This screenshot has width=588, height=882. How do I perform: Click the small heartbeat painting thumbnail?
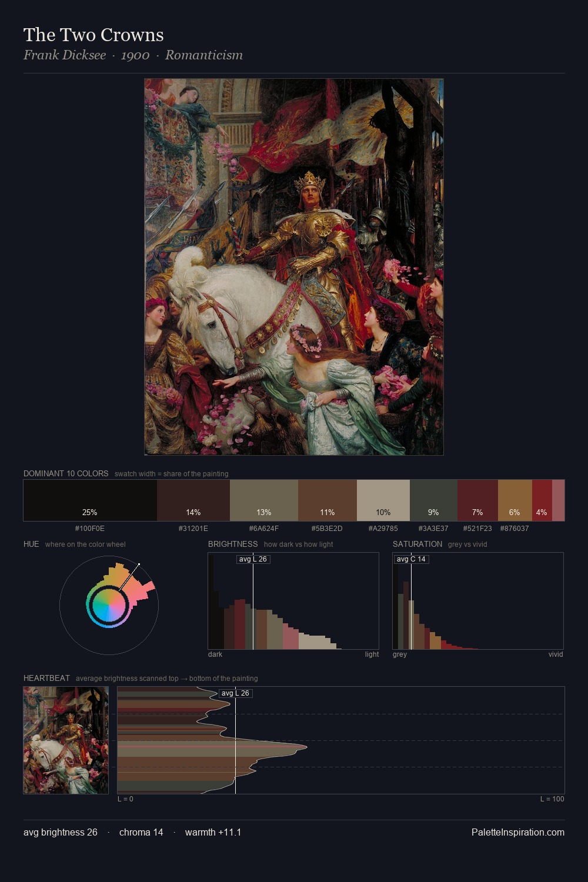(x=66, y=740)
